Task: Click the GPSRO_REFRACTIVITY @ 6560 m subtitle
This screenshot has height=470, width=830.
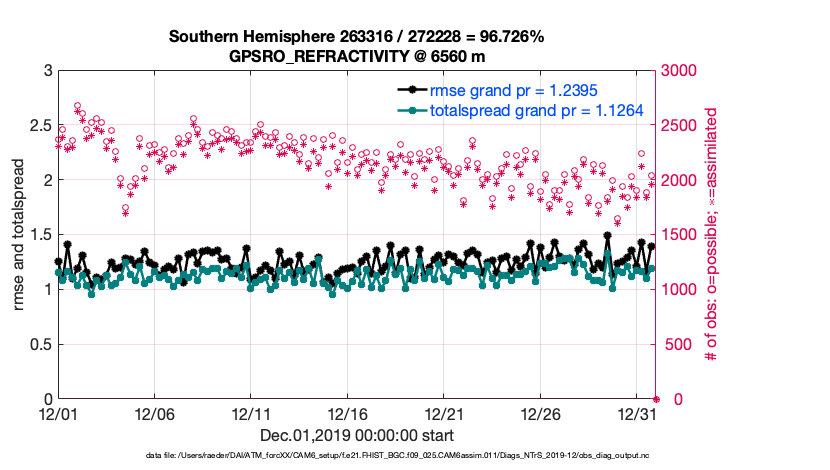Action: [356, 56]
